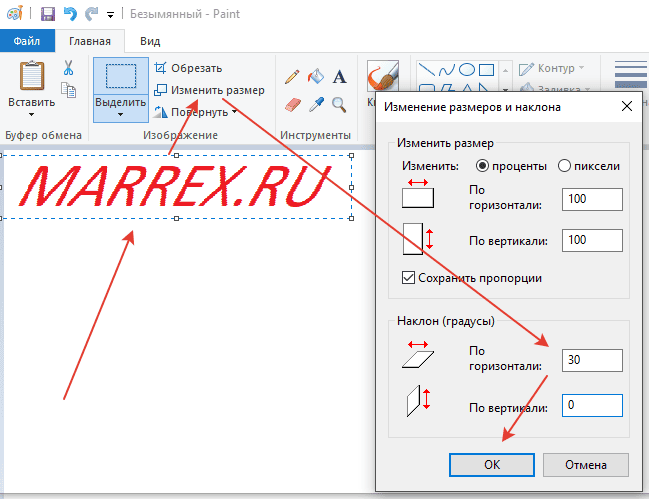Viewport: 649px width, 499px height.
Task: Select the Text tool
Action: [x=339, y=77]
